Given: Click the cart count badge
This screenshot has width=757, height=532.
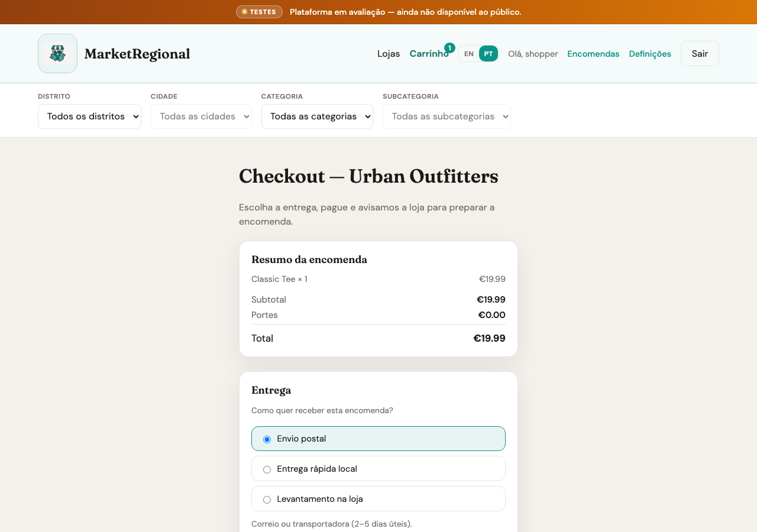Looking at the screenshot, I should tap(449, 48).
